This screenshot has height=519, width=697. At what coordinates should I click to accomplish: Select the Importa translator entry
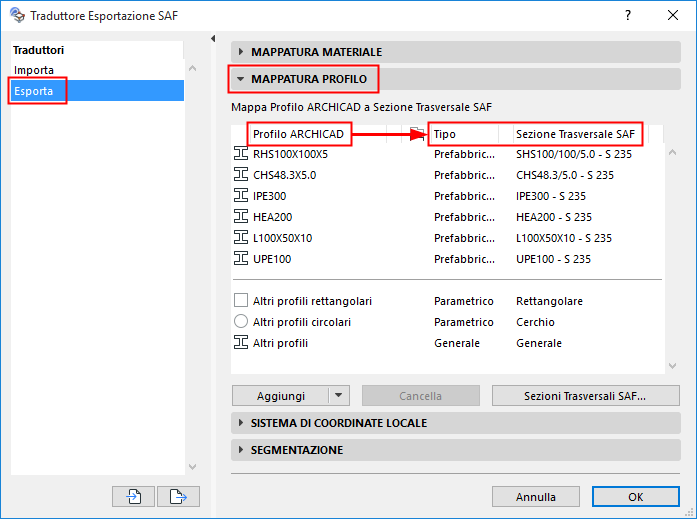tap(97, 70)
